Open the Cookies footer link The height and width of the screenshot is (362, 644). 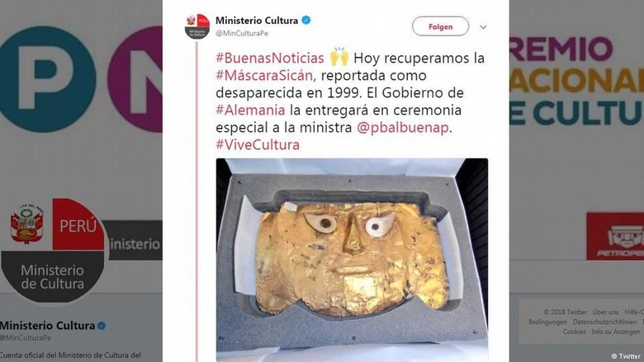pos(574,331)
